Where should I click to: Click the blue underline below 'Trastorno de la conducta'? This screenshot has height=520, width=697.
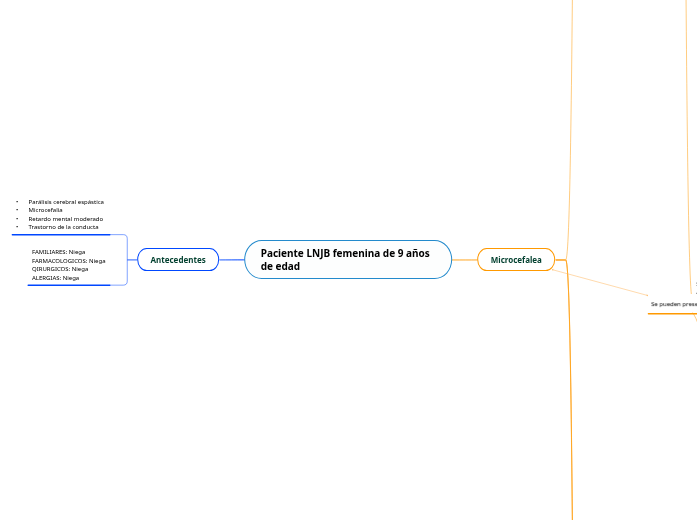[x=60, y=235]
